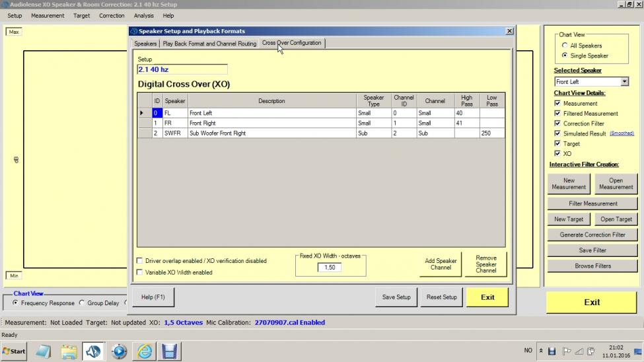Uncheck Filtered Measurement checkbox
The height and width of the screenshot is (362, 644).
[557, 113]
